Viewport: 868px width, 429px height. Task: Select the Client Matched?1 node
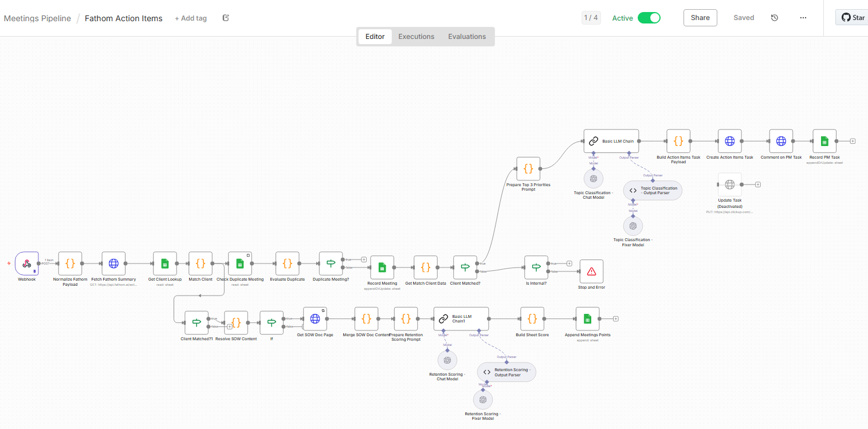(x=197, y=322)
